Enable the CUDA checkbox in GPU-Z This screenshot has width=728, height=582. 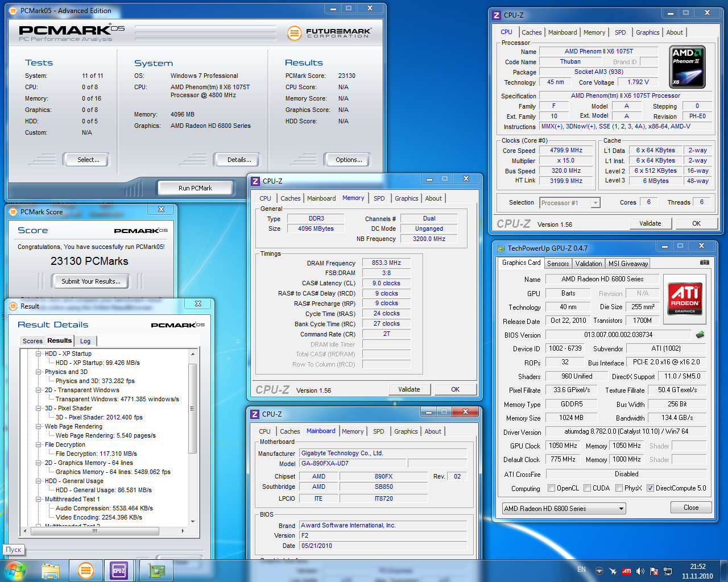[587, 488]
